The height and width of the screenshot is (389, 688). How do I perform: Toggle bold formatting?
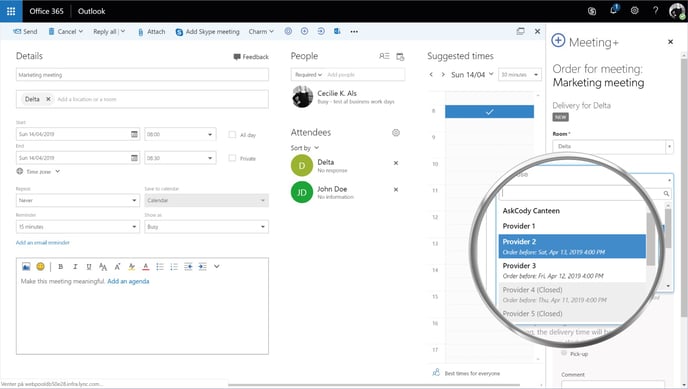[x=61, y=267]
